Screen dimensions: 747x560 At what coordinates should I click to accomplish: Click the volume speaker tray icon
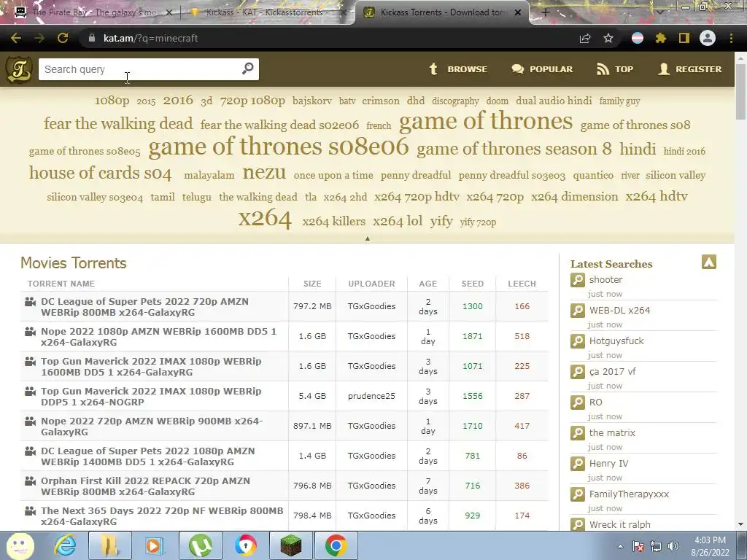673,547
